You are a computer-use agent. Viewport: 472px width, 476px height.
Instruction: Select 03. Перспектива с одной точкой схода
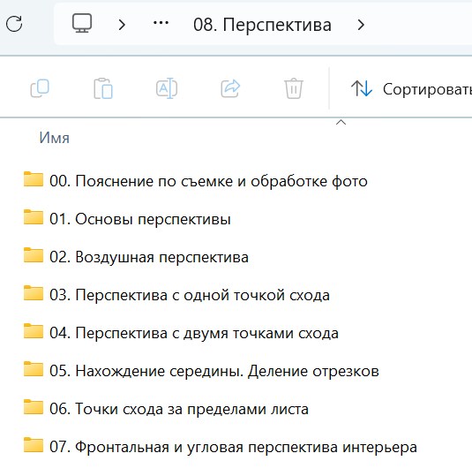click(x=190, y=295)
